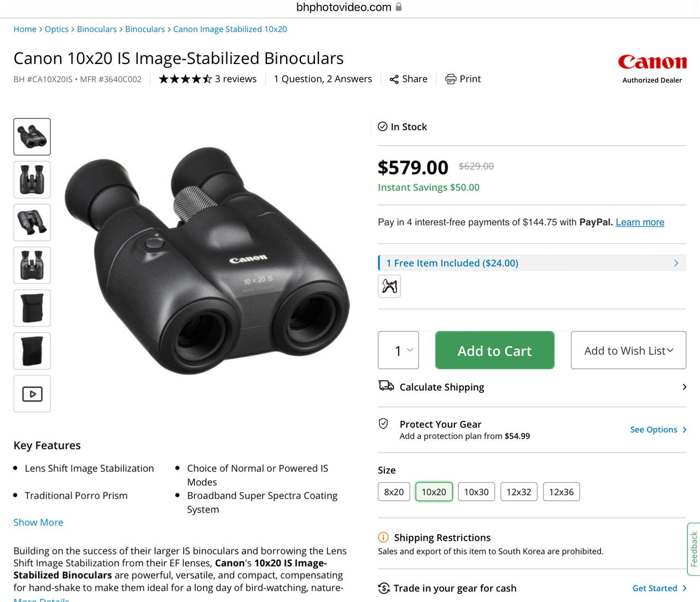Choose the 12x36 size option
This screenshot has width=700, height=602.
click(561, 492)
